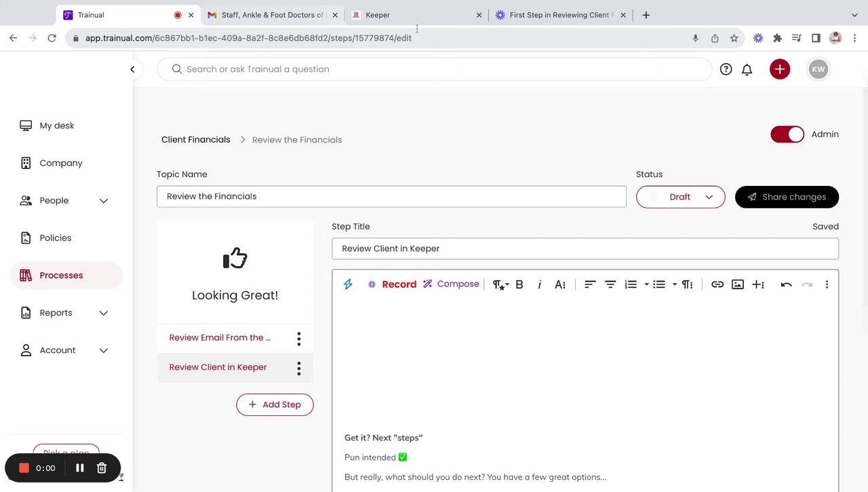The width and height of the screenshot is (868, 492).
Task: Open the Draft status dropdown
Action: point(680,197)
